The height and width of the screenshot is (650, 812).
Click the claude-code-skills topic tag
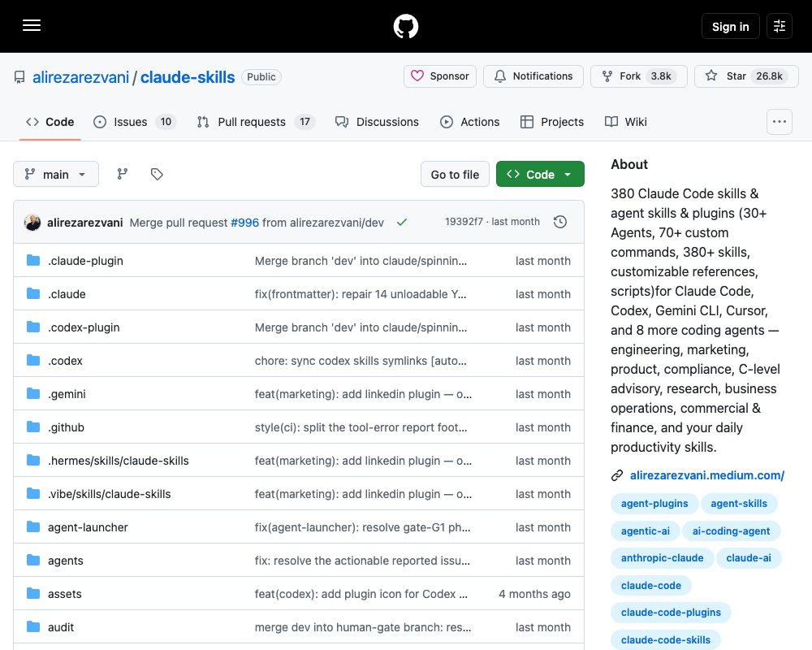666,639
